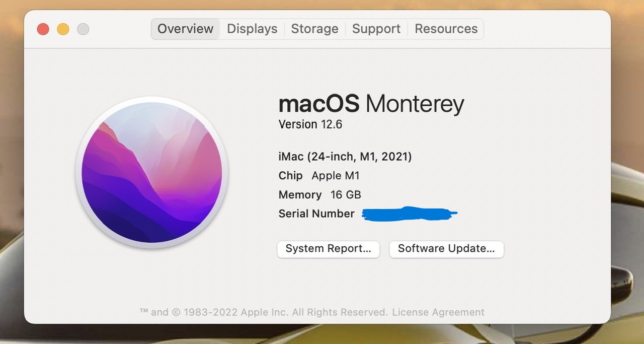Select the iMac (24-inch, M1, 2021) model text
This screenshot has width=644, height=344.
[x=345, y=157]
